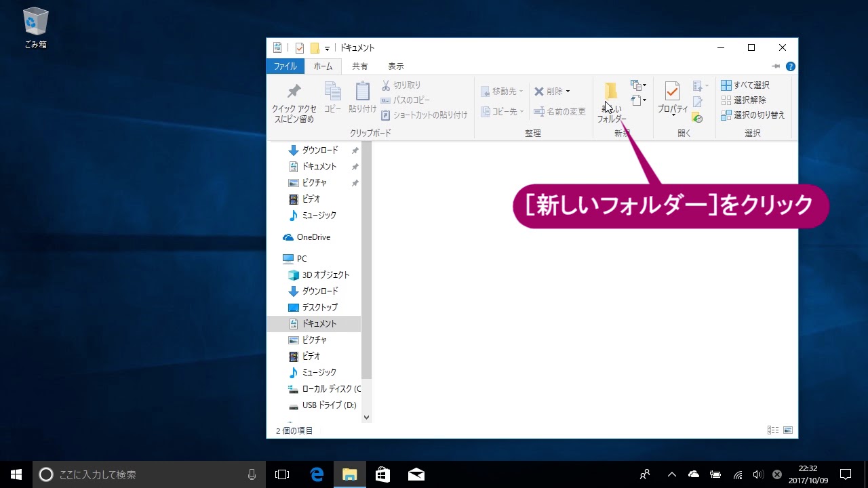Open the Easy access dropdown in ribbon
The height and width of the screenshot is (488, 868).
[638, 101]
